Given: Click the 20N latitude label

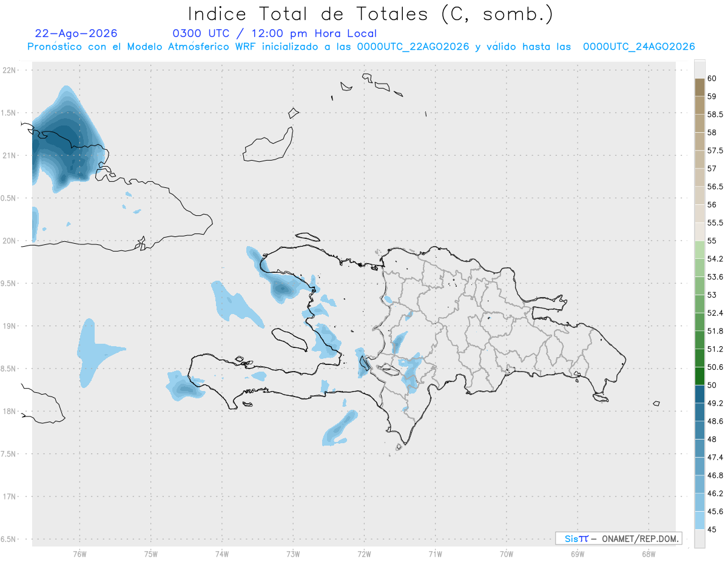Looking at the screenshot, I should pyautogui.click(x=10, y=241).
